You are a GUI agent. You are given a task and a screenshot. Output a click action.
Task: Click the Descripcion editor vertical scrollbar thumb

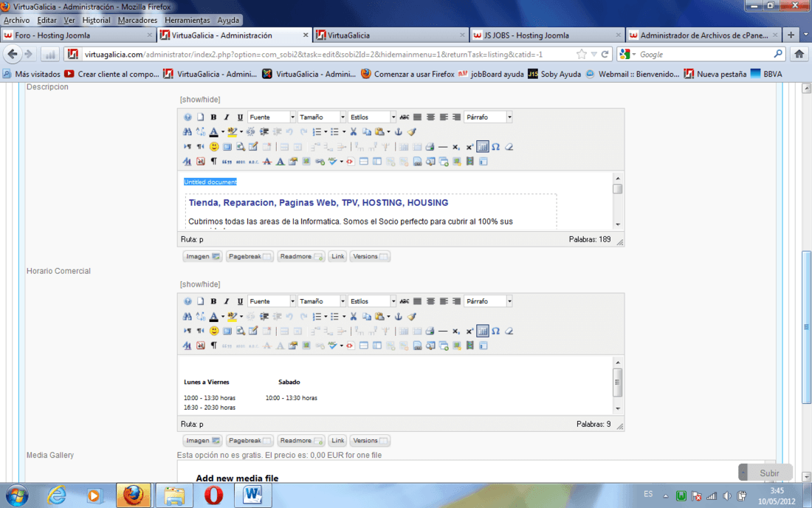tap(617, 189)
